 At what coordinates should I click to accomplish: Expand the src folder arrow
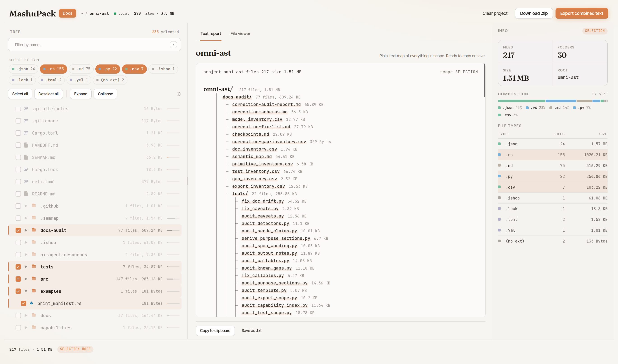(26, 279)
